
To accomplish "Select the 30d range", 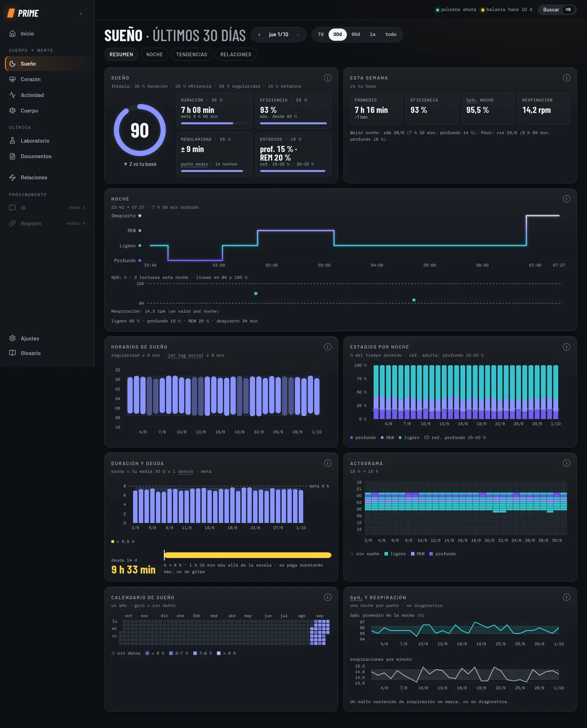I will (x=338, y=34).
